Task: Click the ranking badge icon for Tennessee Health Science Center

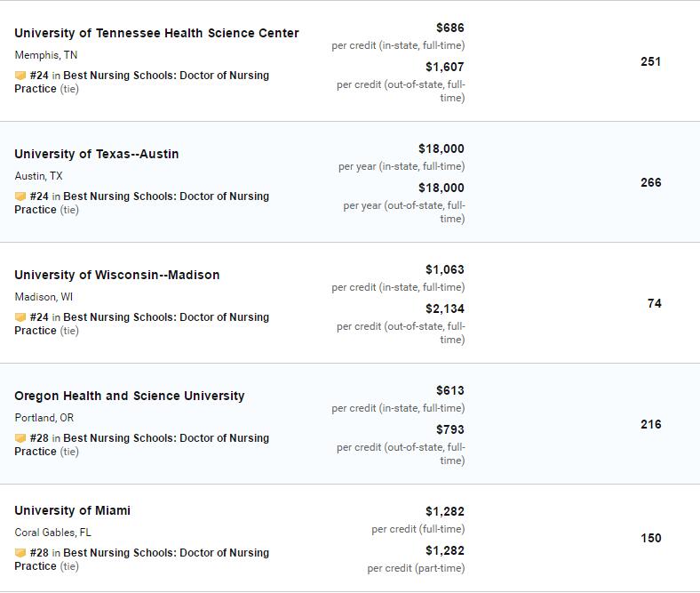Action: (x=20, y=76)
